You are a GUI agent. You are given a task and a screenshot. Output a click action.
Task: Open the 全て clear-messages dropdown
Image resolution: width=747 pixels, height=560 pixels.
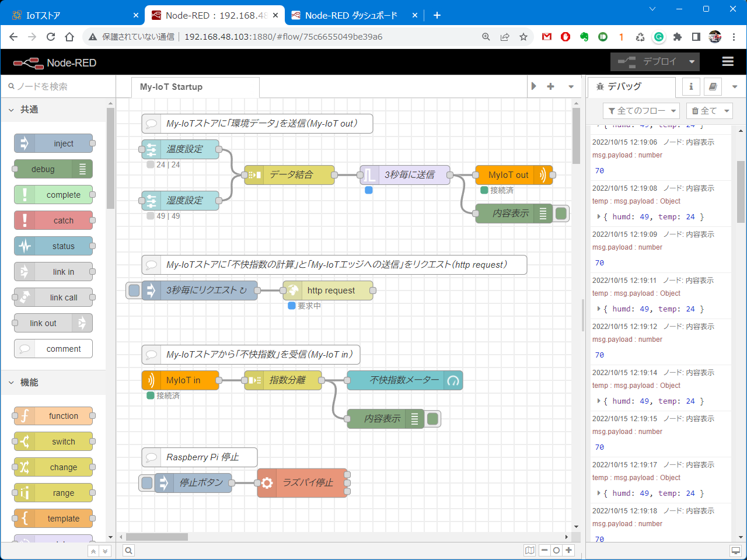point(710,111)
